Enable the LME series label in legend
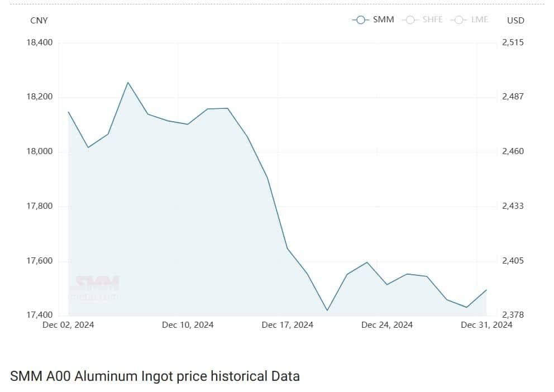The image size is (554, 392). (480, 20)
